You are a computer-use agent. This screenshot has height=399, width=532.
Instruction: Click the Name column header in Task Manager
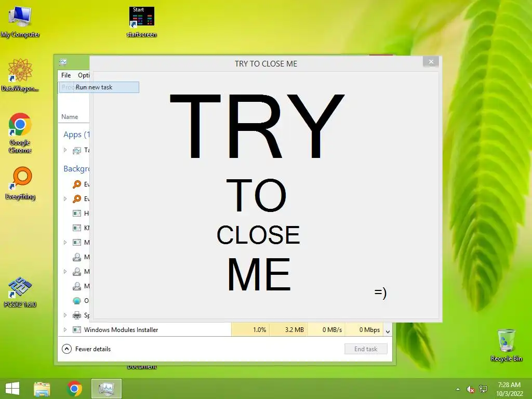point(70,117)
